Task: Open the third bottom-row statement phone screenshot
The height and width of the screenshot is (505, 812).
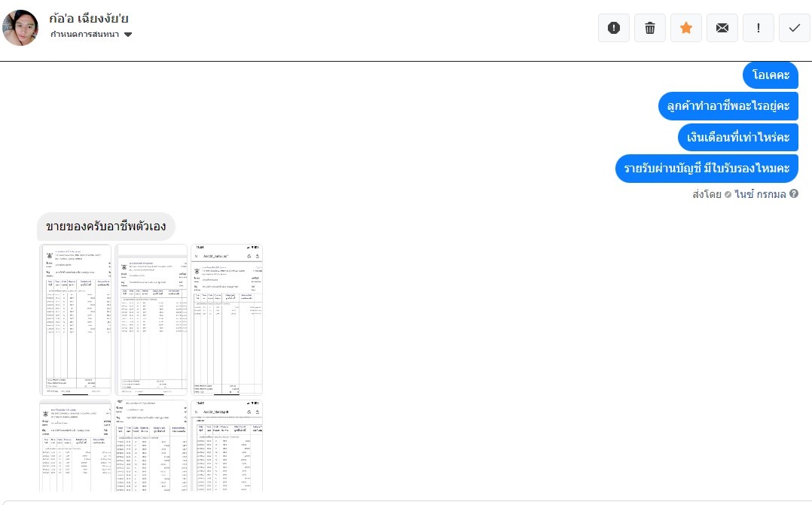Action: (227, 446)
